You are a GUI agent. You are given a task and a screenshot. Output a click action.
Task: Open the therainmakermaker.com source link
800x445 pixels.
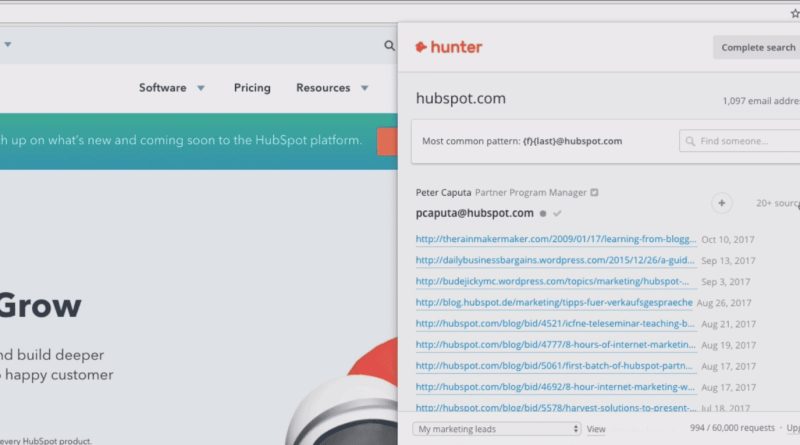[556, 239]
